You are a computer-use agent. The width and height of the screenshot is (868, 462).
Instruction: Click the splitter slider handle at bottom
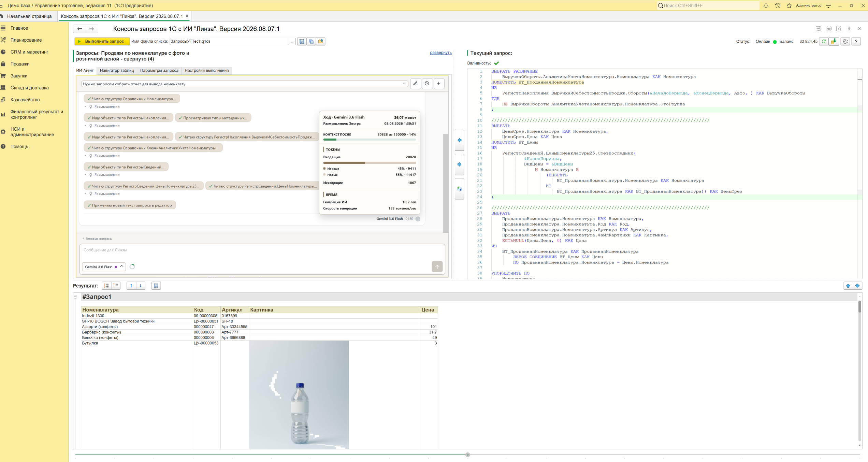click(x=468, y=455)
